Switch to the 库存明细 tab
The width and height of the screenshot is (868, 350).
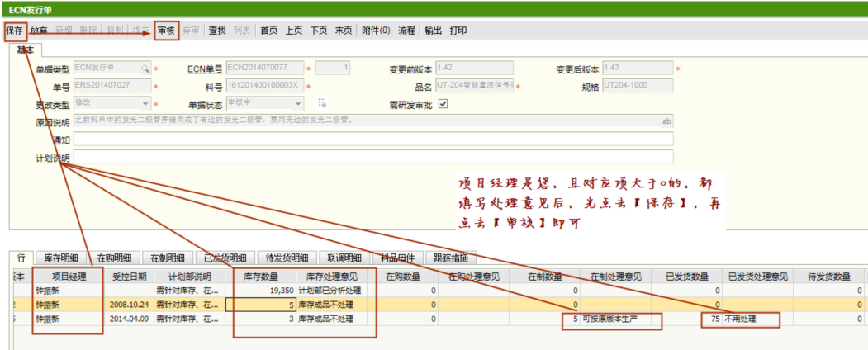[61, 258]
